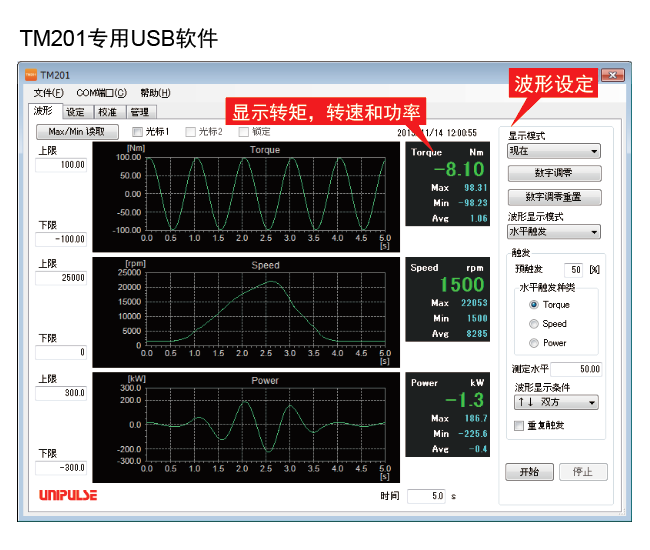Toggle the 锁定 checkbox
Viewport: 650px width, 550px height.
click(244, 132)
